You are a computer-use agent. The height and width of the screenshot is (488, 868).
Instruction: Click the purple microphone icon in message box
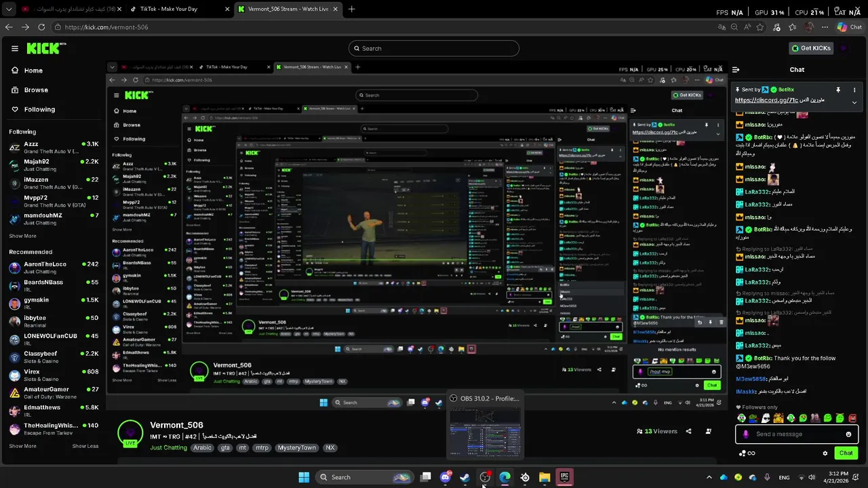pos(746,434)
